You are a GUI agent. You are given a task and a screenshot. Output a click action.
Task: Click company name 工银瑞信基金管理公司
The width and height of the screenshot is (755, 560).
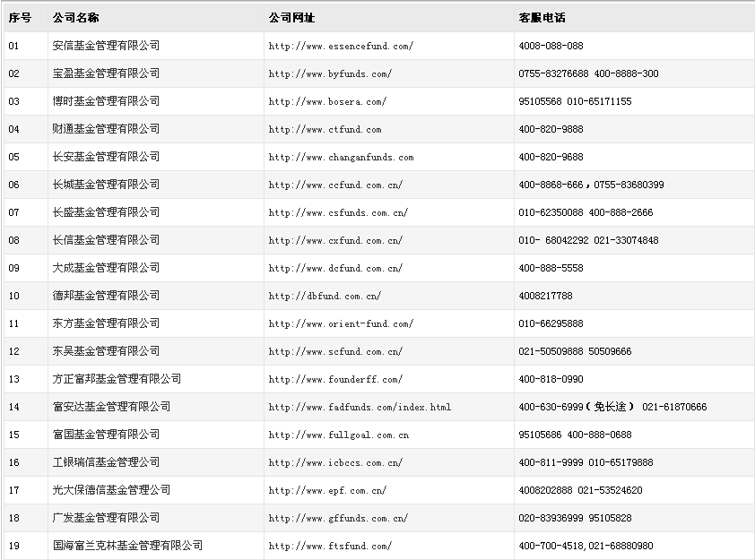click(106, 462)
